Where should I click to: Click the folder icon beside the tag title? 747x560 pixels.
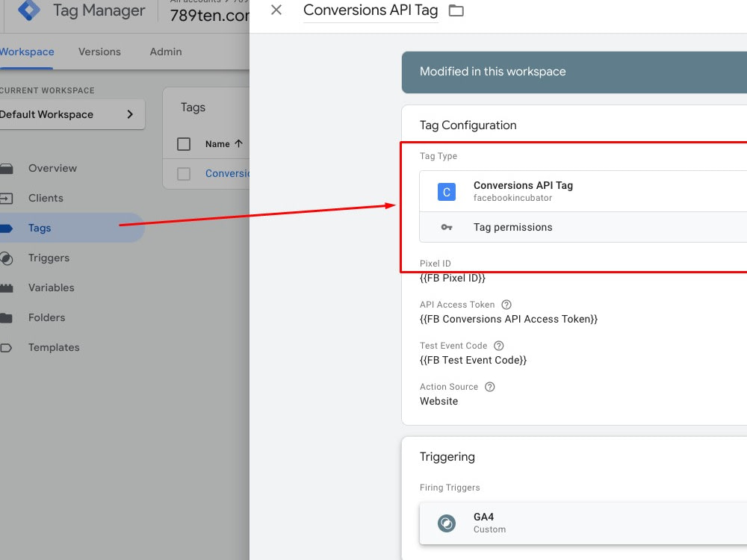click(456, 10)
